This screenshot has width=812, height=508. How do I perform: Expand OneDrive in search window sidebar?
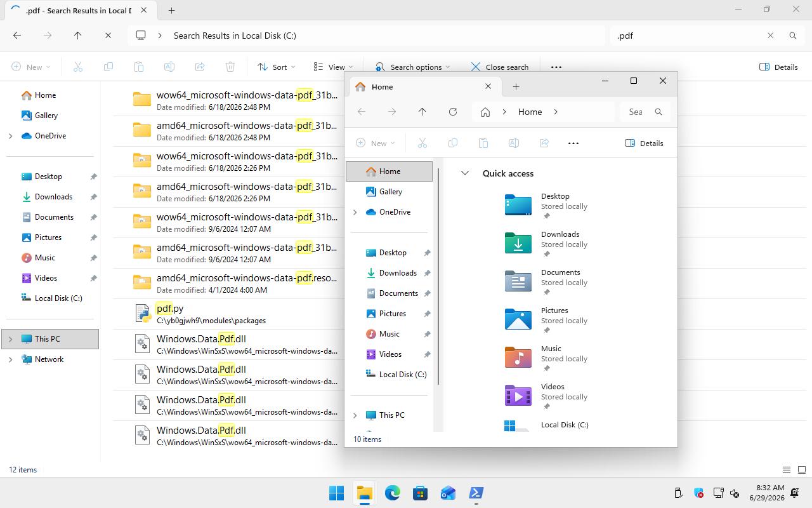pos(10,136)
